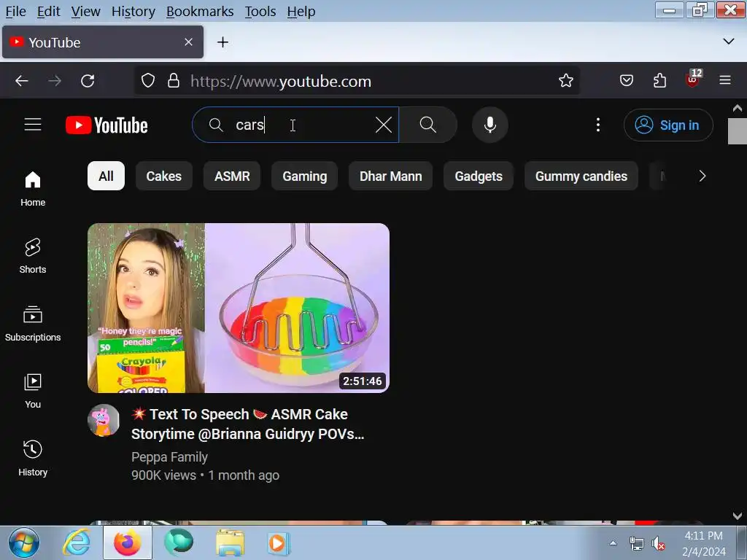This screenshot has height=560, width=747.
Task: Filter by Cakes chip
Action: (164, 176)
